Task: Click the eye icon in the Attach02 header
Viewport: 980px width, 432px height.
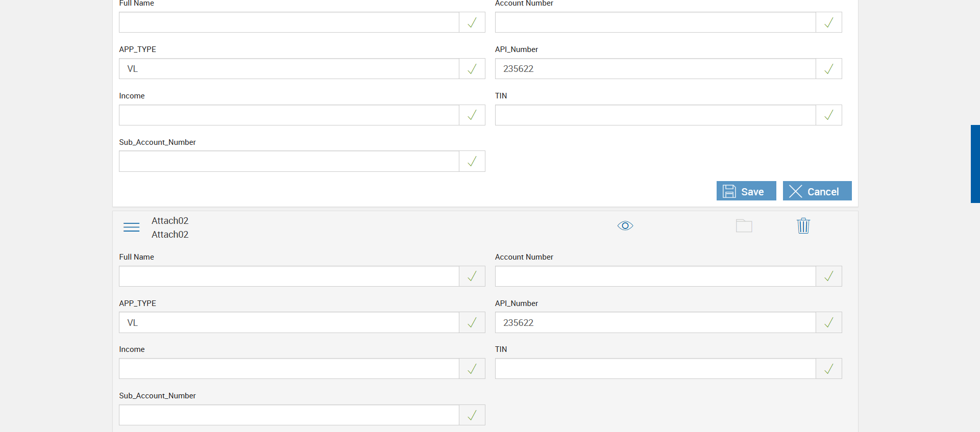Action: coord(625,225)
